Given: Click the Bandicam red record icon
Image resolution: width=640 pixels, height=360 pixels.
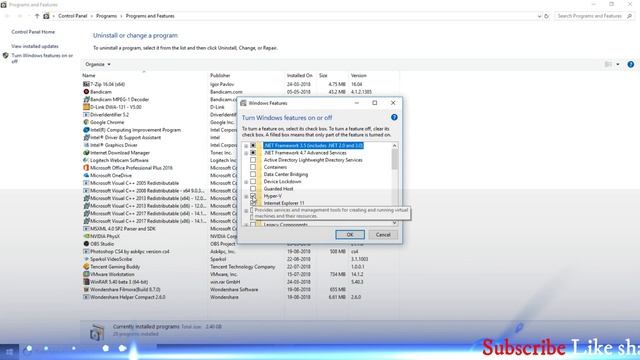Looking at the screenshot, I should 86,92.
